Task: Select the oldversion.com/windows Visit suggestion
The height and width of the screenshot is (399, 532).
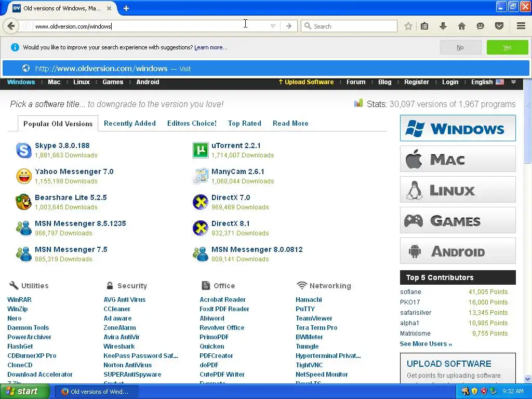Action: pyautogui.click(x=265, y=69)
